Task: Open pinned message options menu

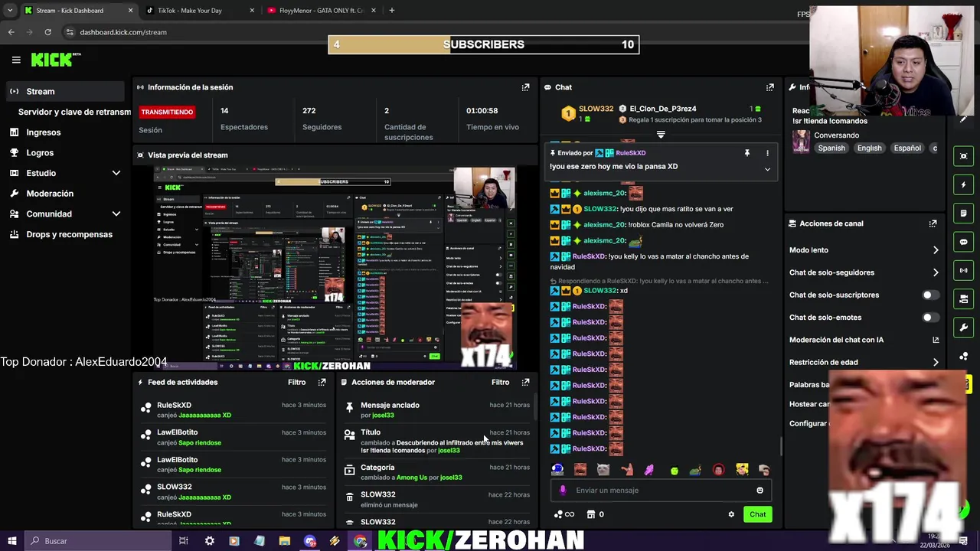Action: (x=767, y=153)
